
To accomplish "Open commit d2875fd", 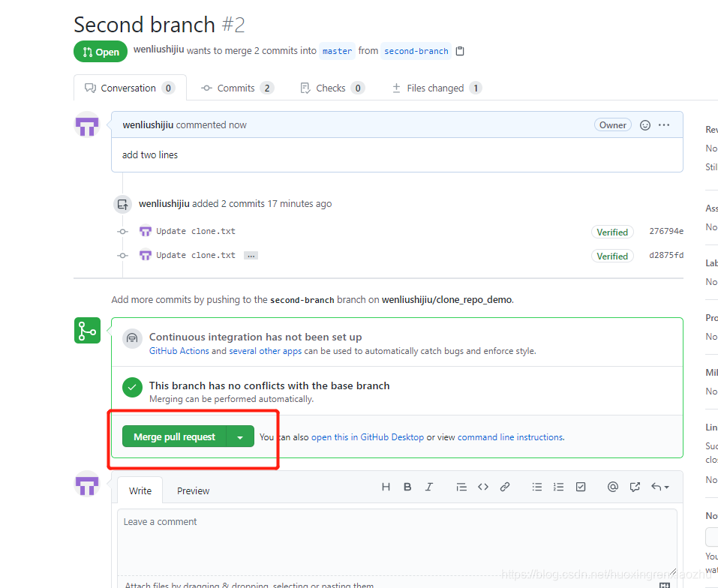I will pos(666,255).
